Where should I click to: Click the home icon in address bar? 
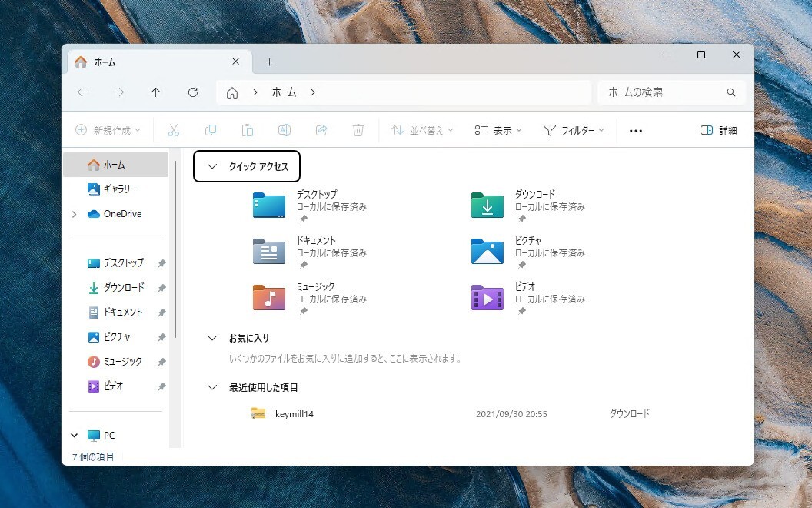(232, 93)
